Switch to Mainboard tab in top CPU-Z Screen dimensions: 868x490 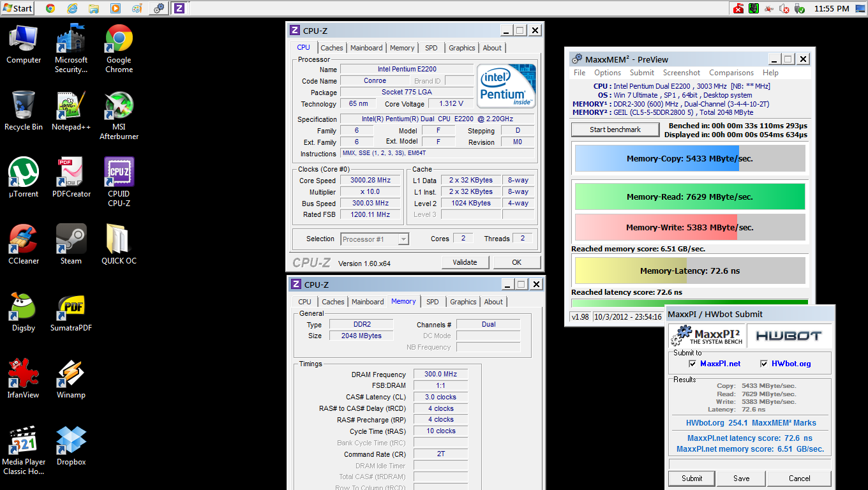(366, 48)
